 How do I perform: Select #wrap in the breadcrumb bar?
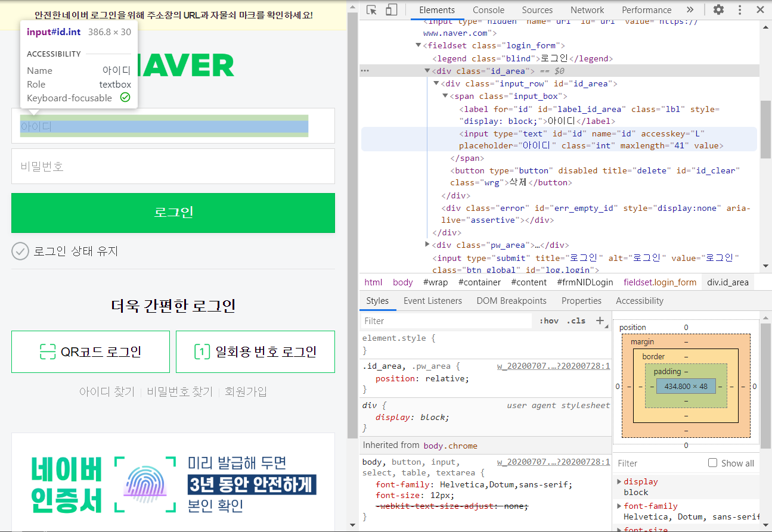click(435, 282)
